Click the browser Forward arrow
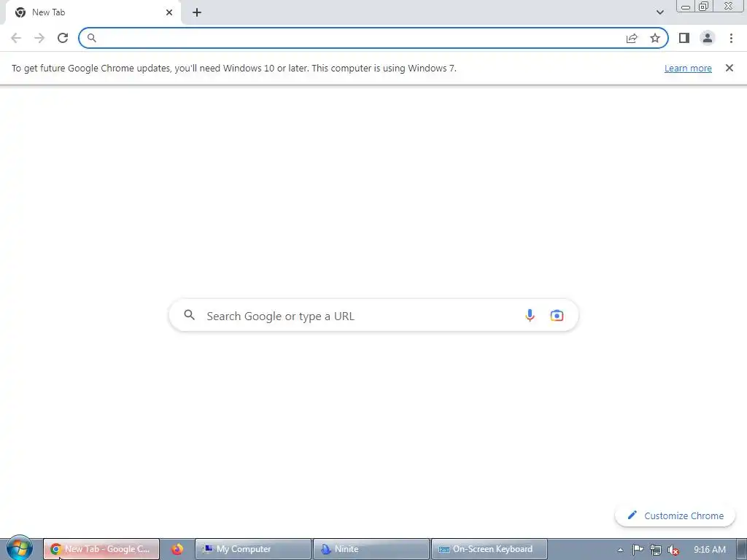The height and width of the screenshot is (560, 747). click(x=39, y=38)
